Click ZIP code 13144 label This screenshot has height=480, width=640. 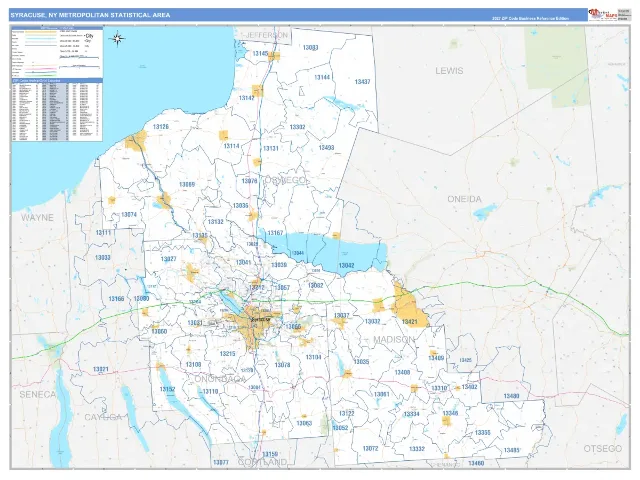[x=322, y=77]
